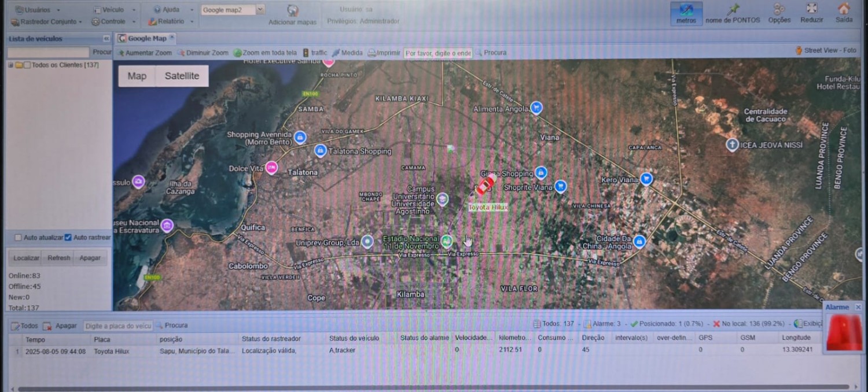The width and height of the screenshot is (868, 392).
Task: Open the Google map2 dropdown
Action: pyautogui.click(x=260, y=10)
